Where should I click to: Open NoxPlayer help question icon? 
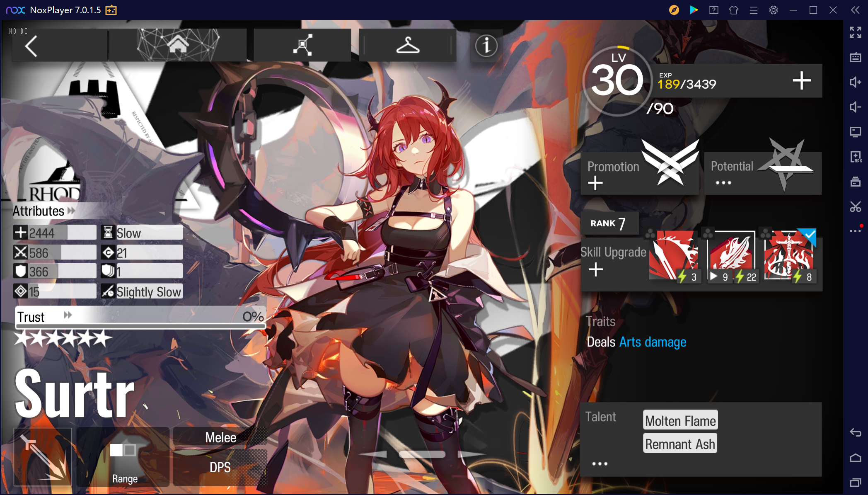(714, 10)
